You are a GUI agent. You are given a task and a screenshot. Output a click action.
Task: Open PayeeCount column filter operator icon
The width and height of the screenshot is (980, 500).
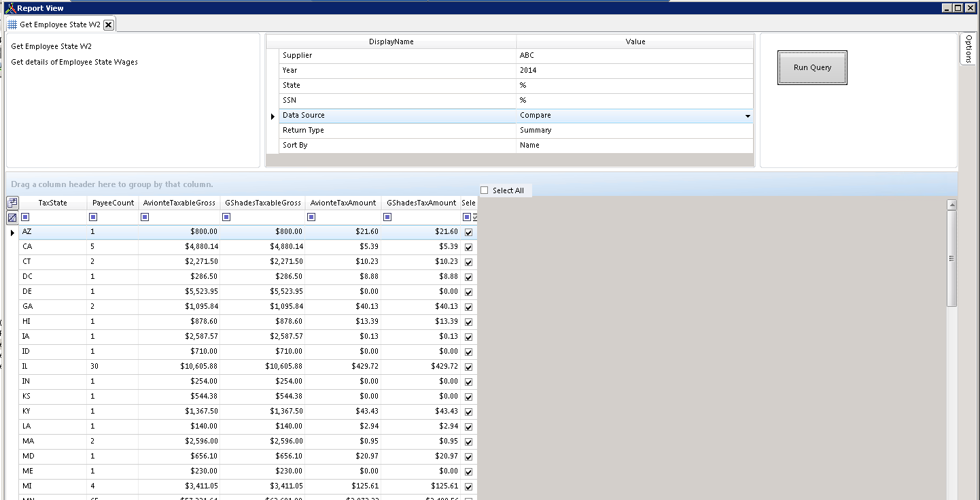tap(93, 218)
